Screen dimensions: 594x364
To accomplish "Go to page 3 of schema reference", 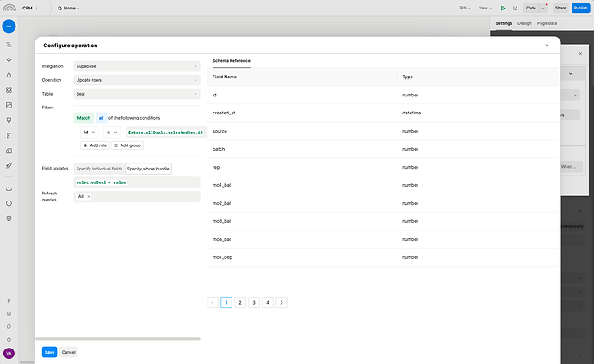I will 254,303.
